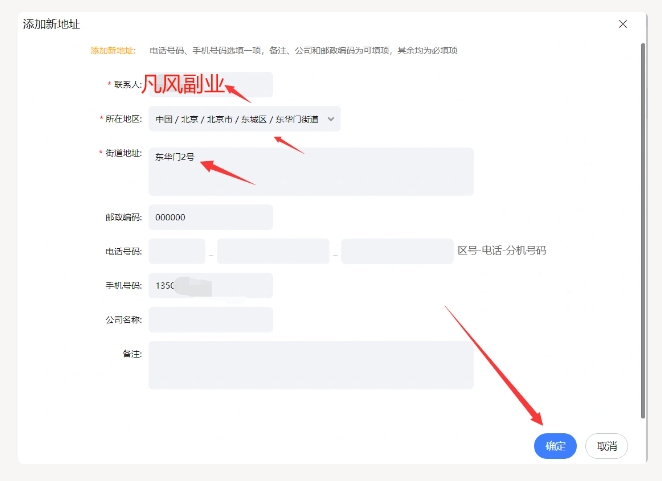This screenshot has height=481, width=662.
Task: Confirm with the blue 确定 button
Action: tap(555, 446)
